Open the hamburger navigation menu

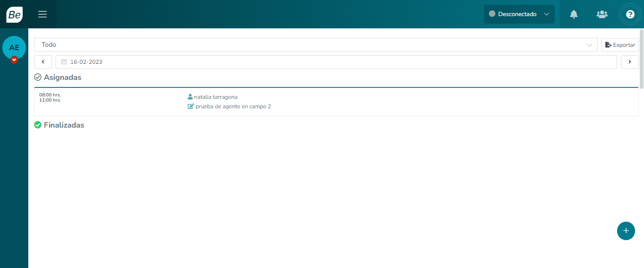coord(42,14)
